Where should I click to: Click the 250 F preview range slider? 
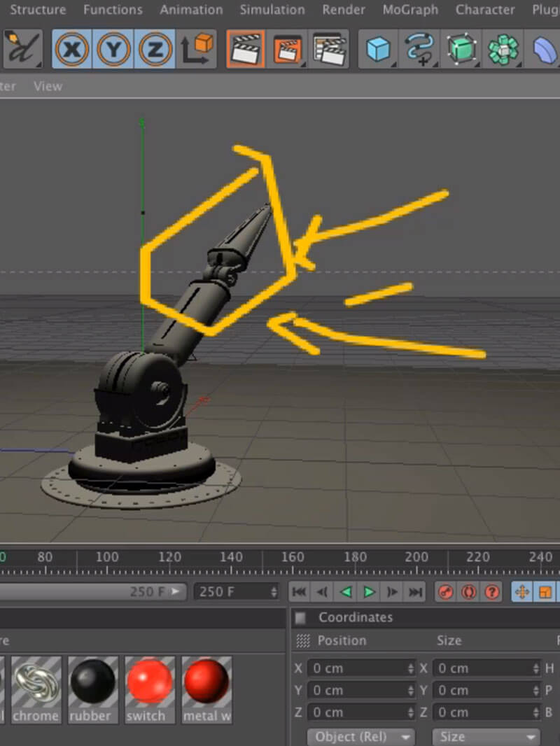click(92, 592)
